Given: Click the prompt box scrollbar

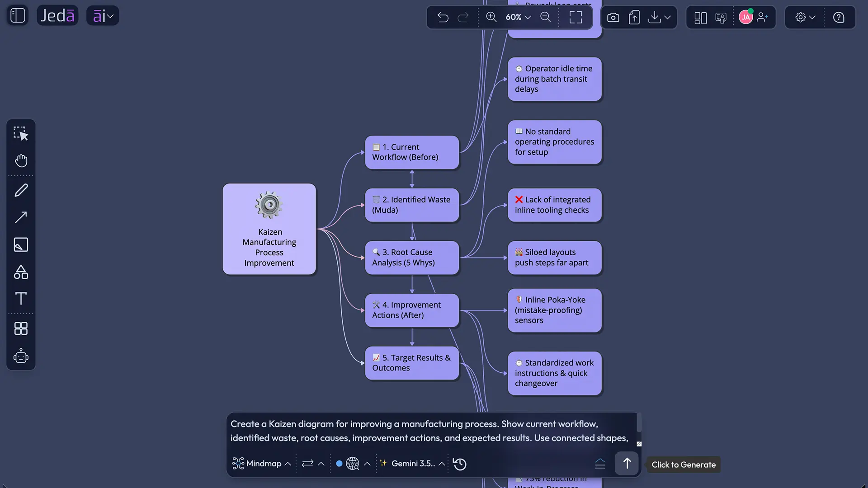Looking at the screenshot, I should [639, 422].
